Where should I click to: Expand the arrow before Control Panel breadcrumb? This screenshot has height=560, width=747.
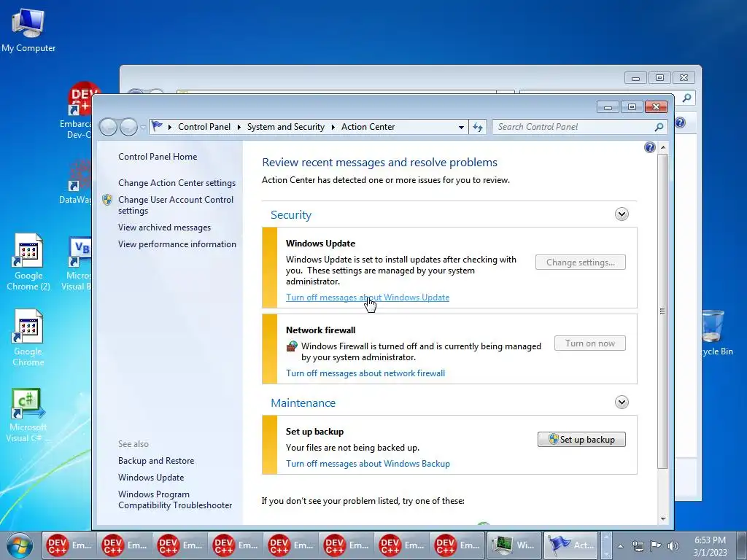tap(169, 127)
